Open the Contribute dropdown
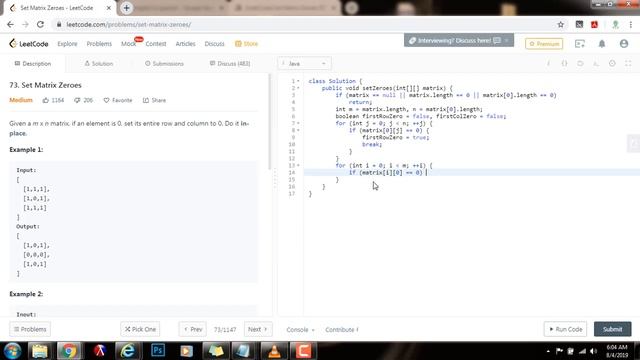The image size is (640, 360). click(x=342, y=329)
